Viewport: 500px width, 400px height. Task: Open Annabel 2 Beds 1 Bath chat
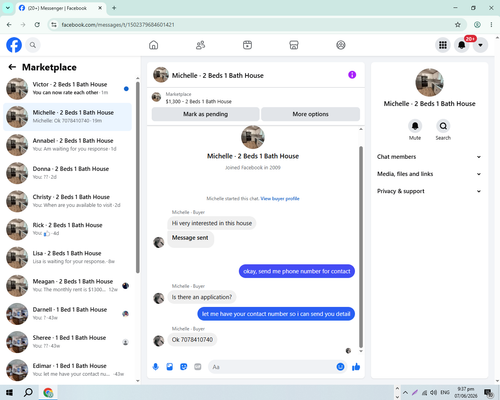(x=68, y=145)
